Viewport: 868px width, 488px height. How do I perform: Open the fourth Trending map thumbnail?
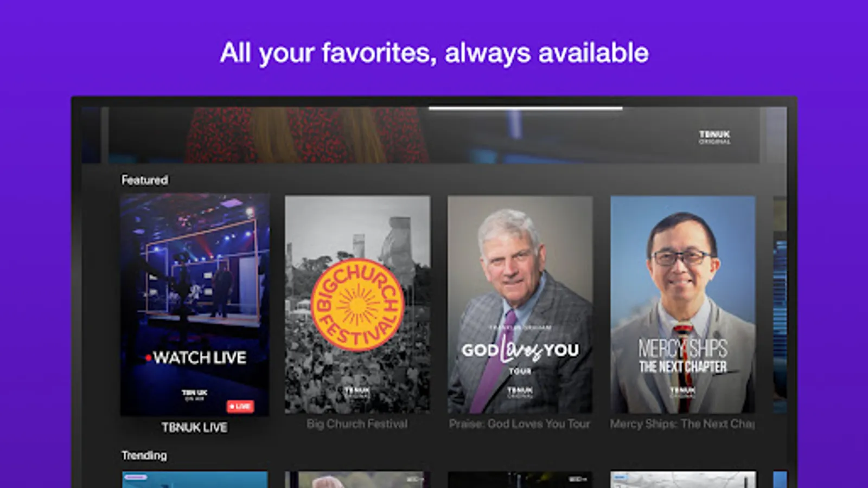682,479
